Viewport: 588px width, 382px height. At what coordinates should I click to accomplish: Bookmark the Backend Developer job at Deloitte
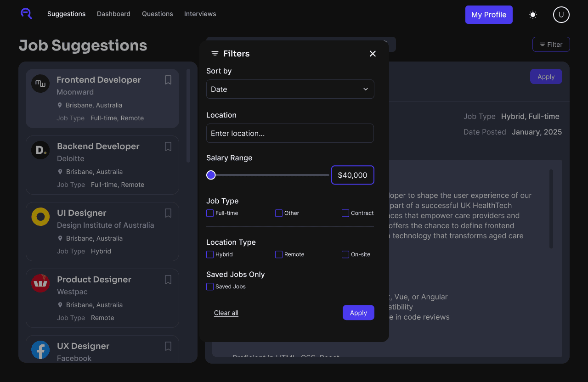coord(168,146)
